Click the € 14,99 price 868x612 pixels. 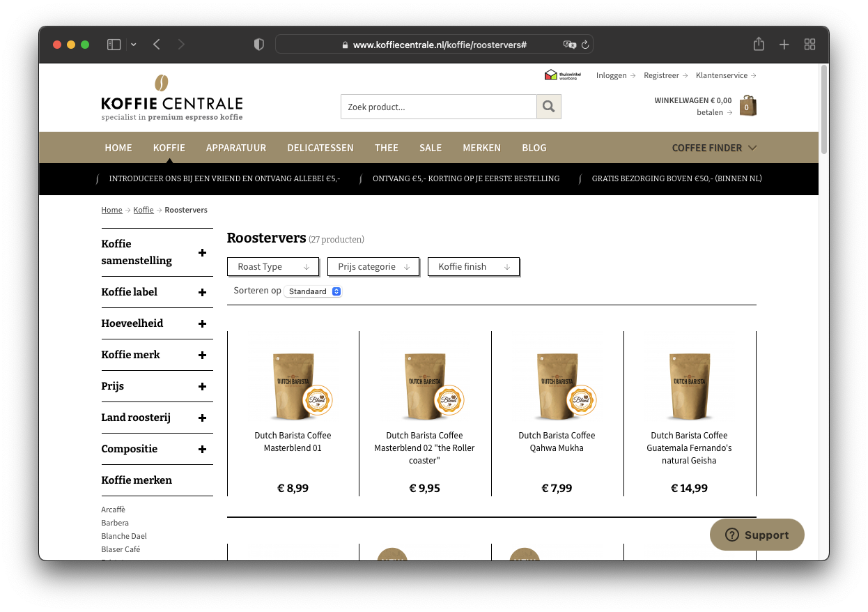pos(689,488)
